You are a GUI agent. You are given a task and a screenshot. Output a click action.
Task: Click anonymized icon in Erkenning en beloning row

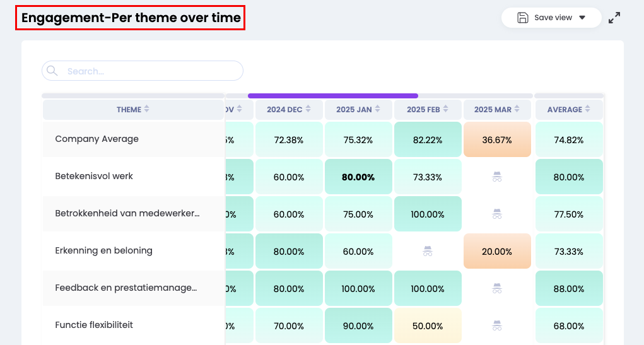428,251
